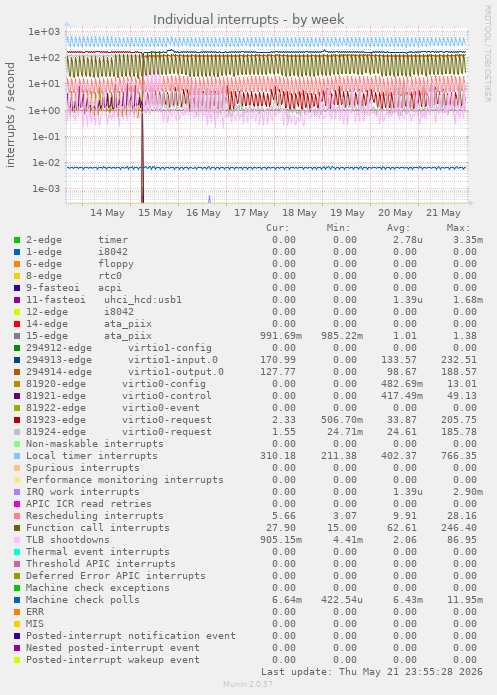Viewport: 497px width, 695px height.
Task: Click the interrupts / second y-axis label
Action: coord(10,115)
